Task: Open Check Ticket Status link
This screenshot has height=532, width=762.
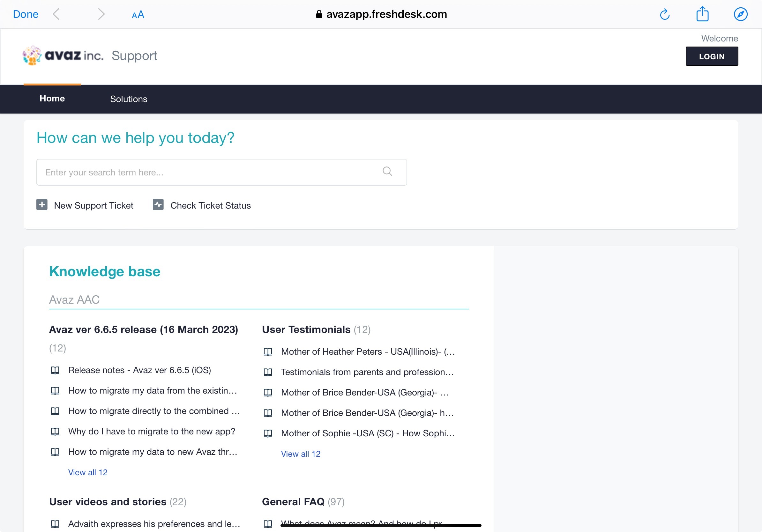Action: tap(211, 206)
